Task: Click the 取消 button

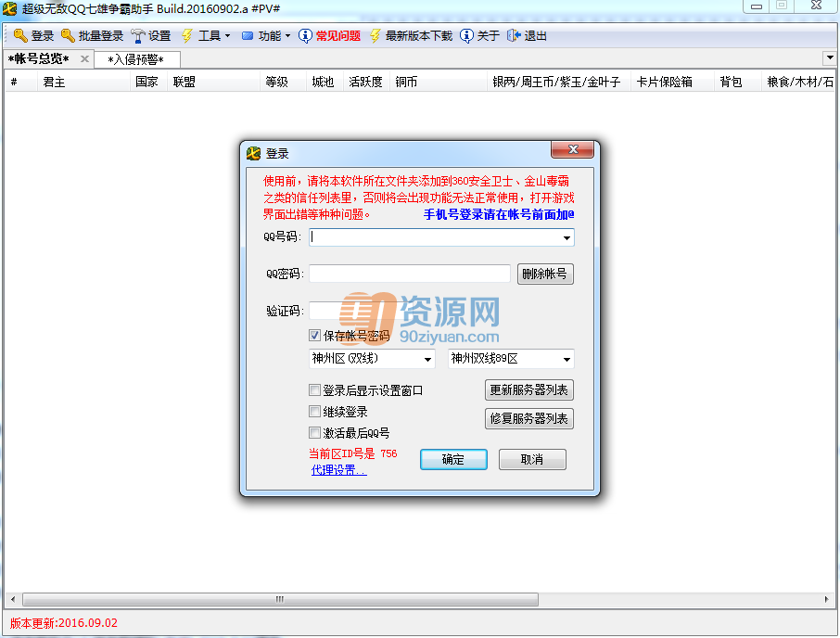Action: pyautogui.click(x=532, y=459)
